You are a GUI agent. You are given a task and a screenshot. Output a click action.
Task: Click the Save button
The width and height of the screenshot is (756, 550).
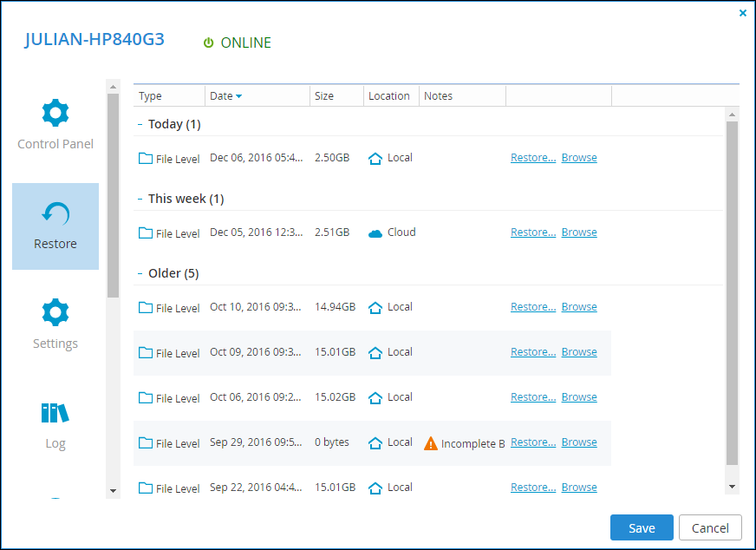642,527
